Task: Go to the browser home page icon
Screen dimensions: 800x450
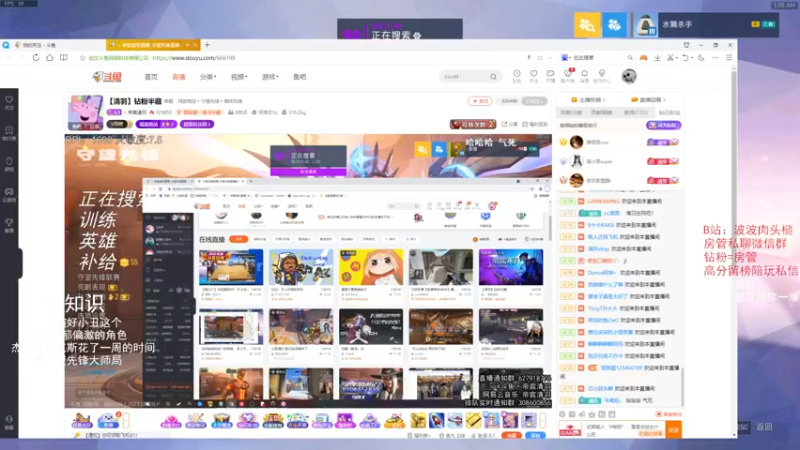Action: 49,58
